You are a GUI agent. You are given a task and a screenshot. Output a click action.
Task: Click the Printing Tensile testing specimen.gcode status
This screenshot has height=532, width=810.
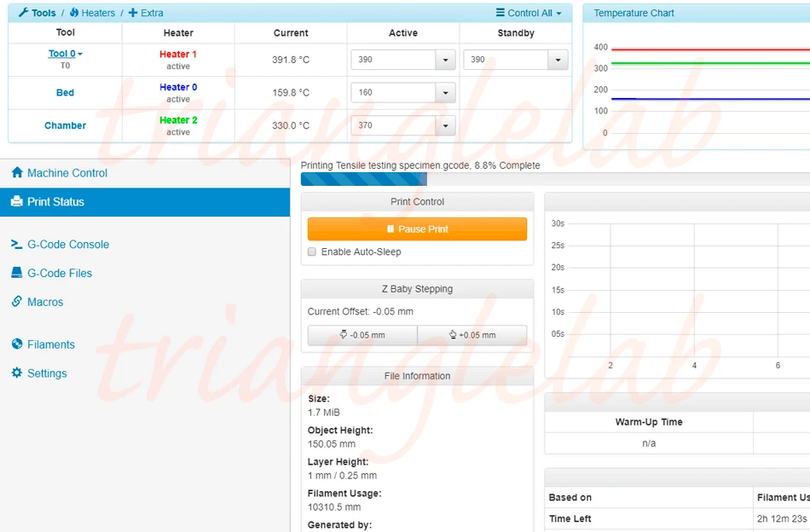pyautogui.click(x=420, y=165)
